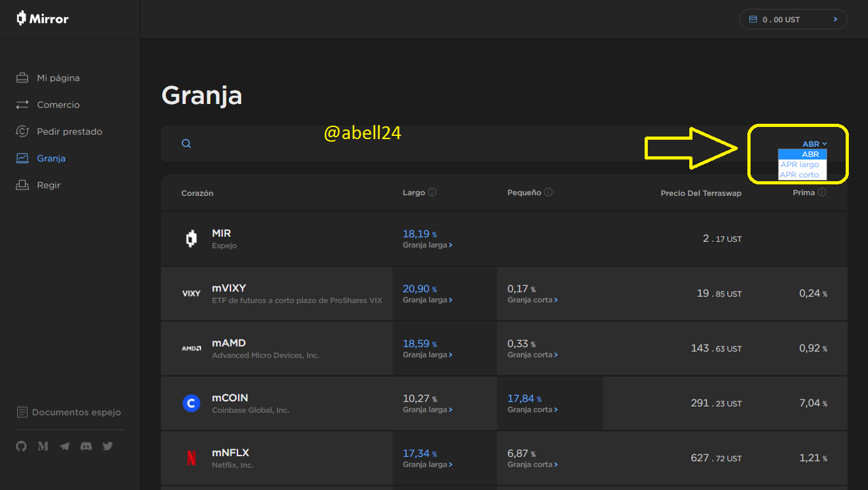Click the swap arrows icon beside Comercio
The image size is (868, 490).
click(22, 105)
